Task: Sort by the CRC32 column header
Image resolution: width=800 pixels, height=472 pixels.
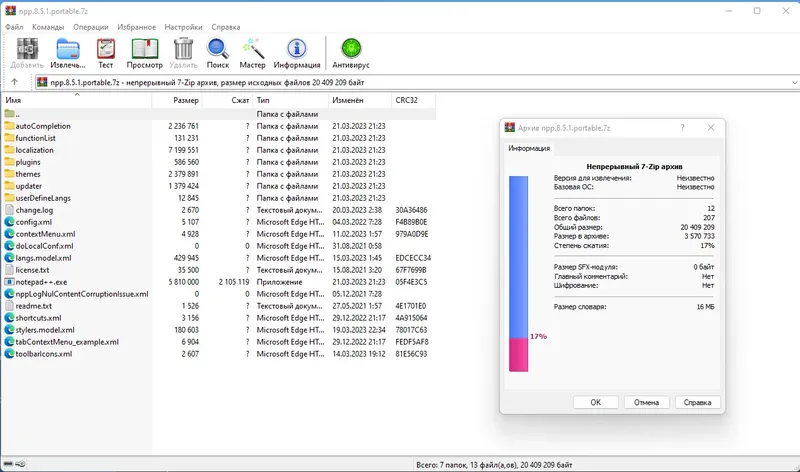Action: [414, 100]
